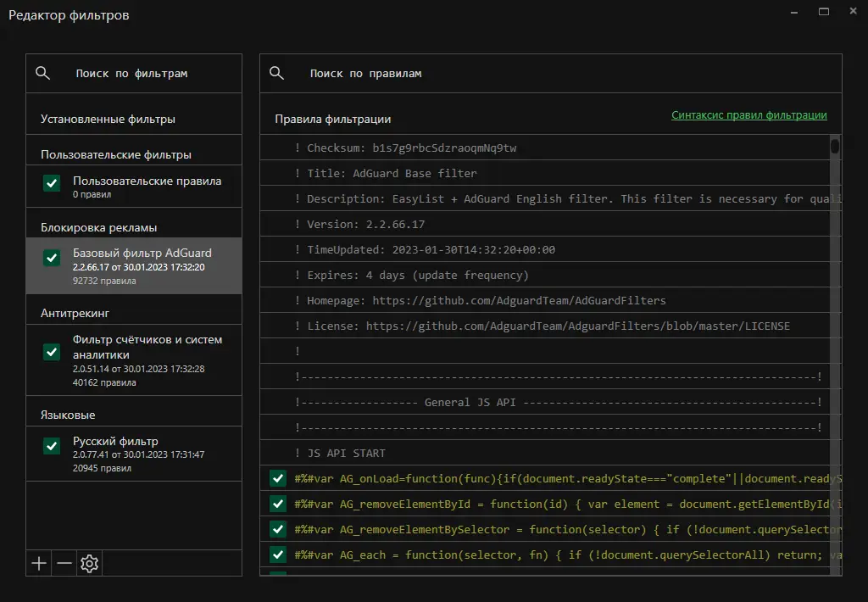Click the minus icon to remove filter
Screen dimensions: 868x602
pyautogui.click(x=64, y=563)
